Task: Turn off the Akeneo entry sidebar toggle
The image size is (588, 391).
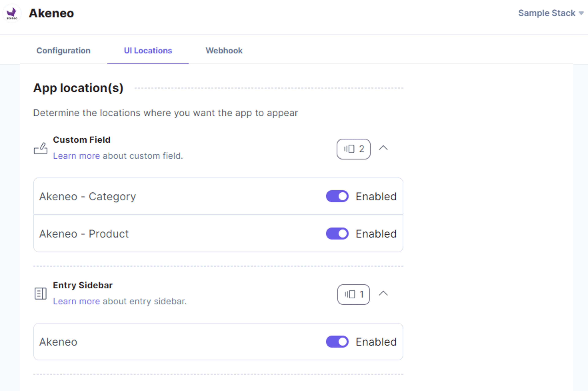Action: click(x=337, y=342)
